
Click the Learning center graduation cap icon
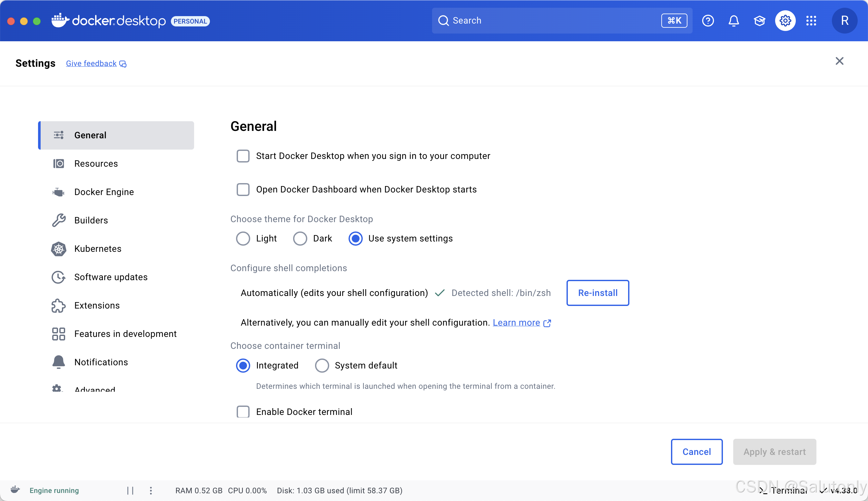tap(759, 21)
